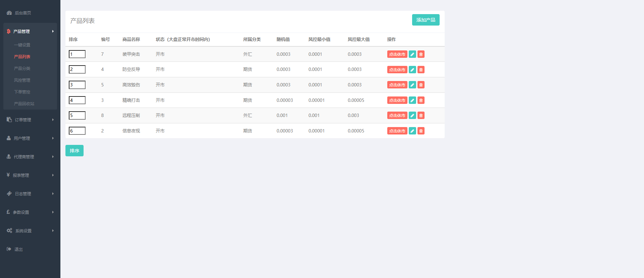Click the yen icon beside 报表管理
644x278 pixels.
tap(8, 175)
